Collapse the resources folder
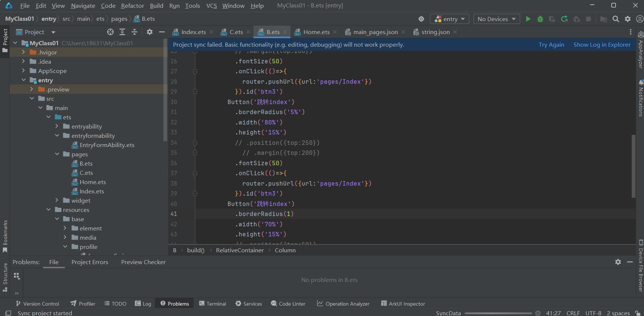 (x=49, y=210)
